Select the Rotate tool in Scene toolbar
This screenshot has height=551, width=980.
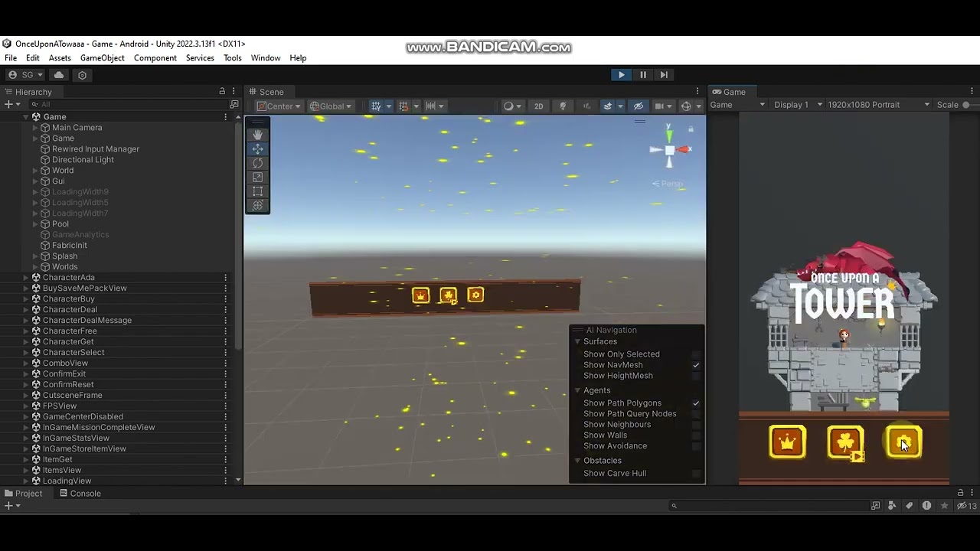[257, 163]
